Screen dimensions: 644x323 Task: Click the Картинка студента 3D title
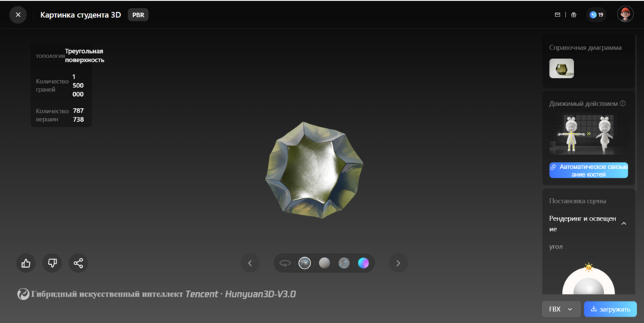[80, 15]
